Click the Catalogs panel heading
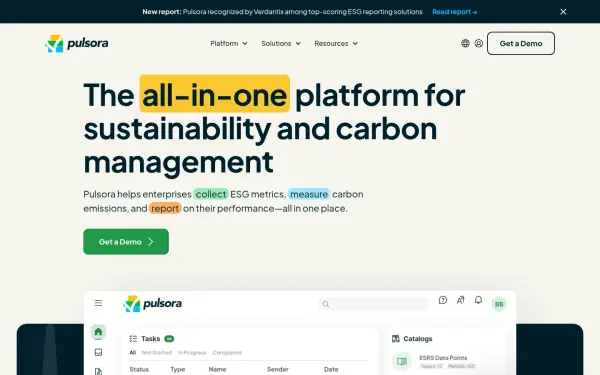The width and height of the screenshot is (600, 375). 417,339
